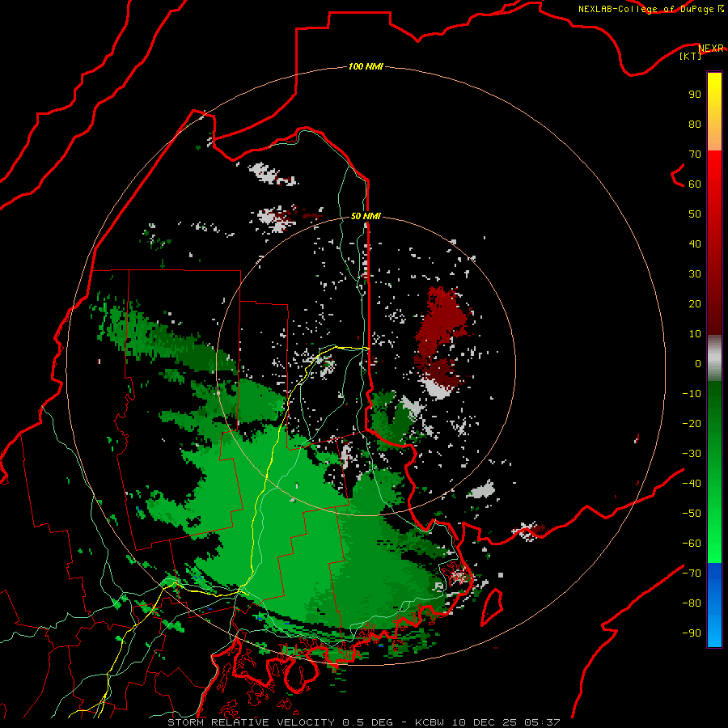
Task: Click the 70 value on velocity scale
Action: click(x=695, y=154)
